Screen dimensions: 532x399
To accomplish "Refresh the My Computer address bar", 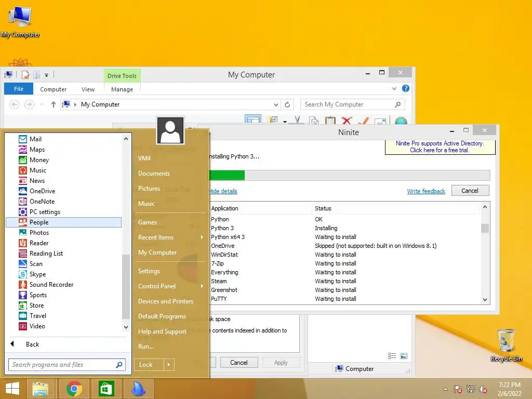I will click(x=287, y=104).
